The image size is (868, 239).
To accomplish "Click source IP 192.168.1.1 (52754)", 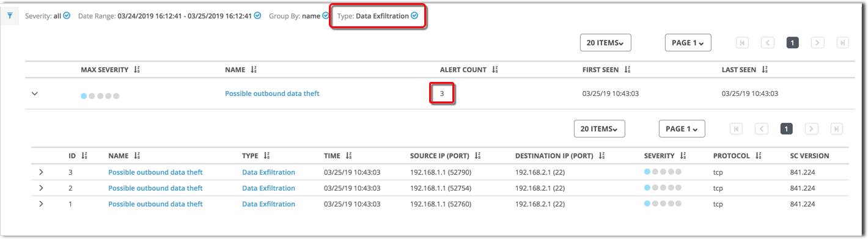I will (x=441, y=188).
